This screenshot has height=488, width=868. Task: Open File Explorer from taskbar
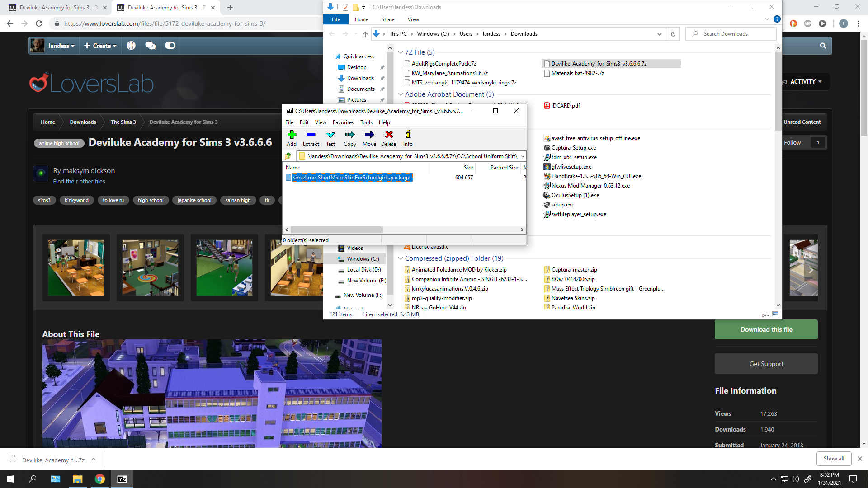point(78,479)
